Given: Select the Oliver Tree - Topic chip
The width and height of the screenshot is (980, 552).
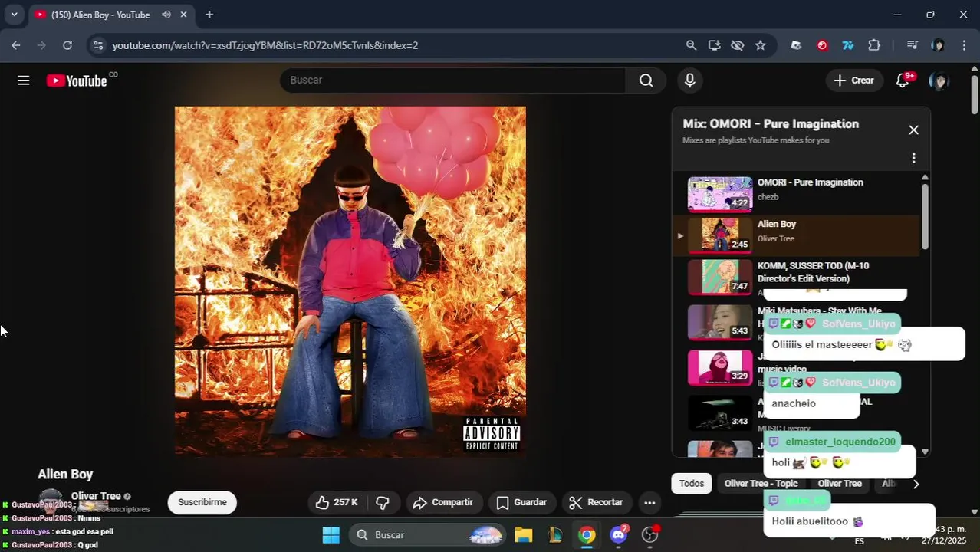Looking at the screenshot, I should 761,484.
